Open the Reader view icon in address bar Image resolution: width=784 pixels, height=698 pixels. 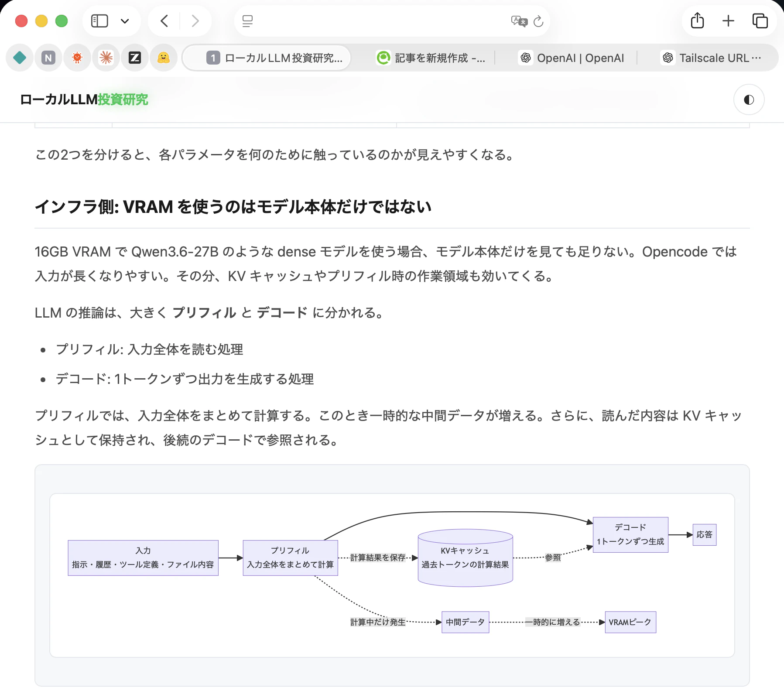(x=247, y=21)
